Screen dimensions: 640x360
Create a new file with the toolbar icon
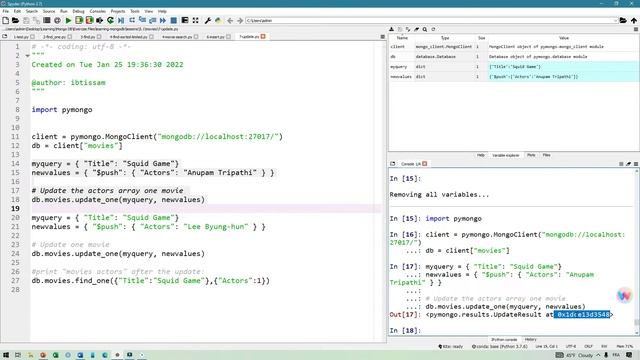coord(5,20)
